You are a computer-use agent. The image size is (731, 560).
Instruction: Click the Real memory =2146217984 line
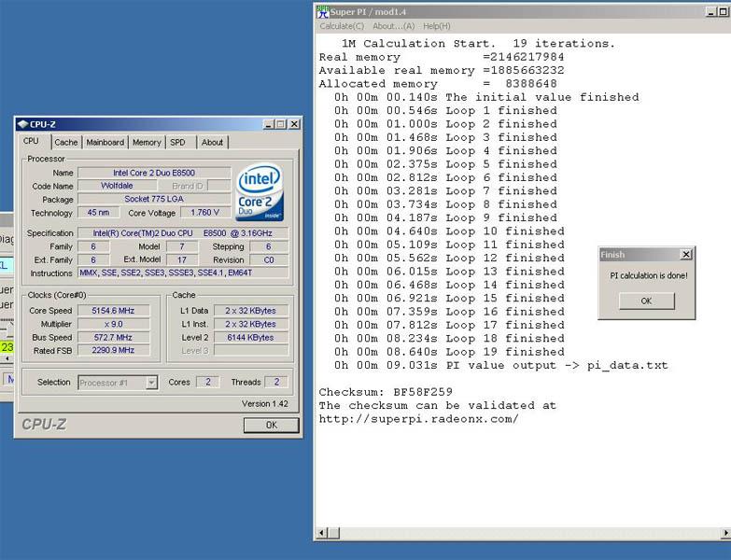[x=442, y=57]
